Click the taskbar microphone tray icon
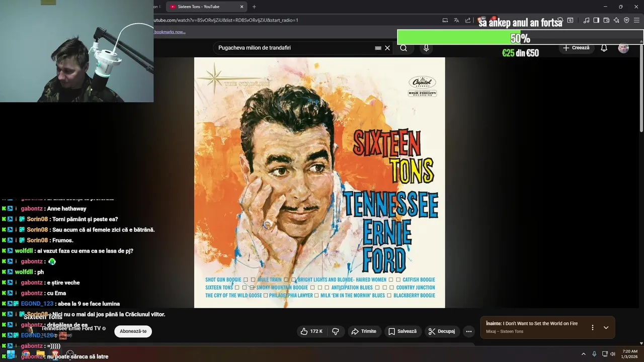644x362 pixels. pos(594,354)
